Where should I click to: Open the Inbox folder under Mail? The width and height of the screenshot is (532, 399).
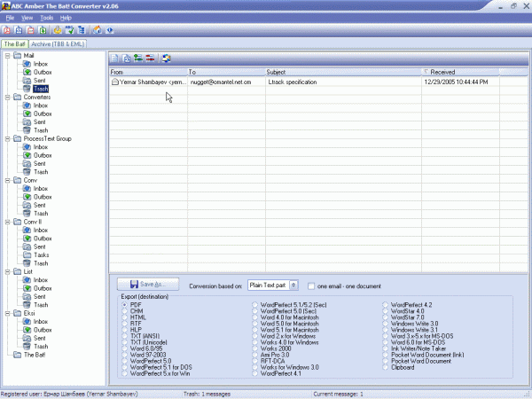(41, 64)
